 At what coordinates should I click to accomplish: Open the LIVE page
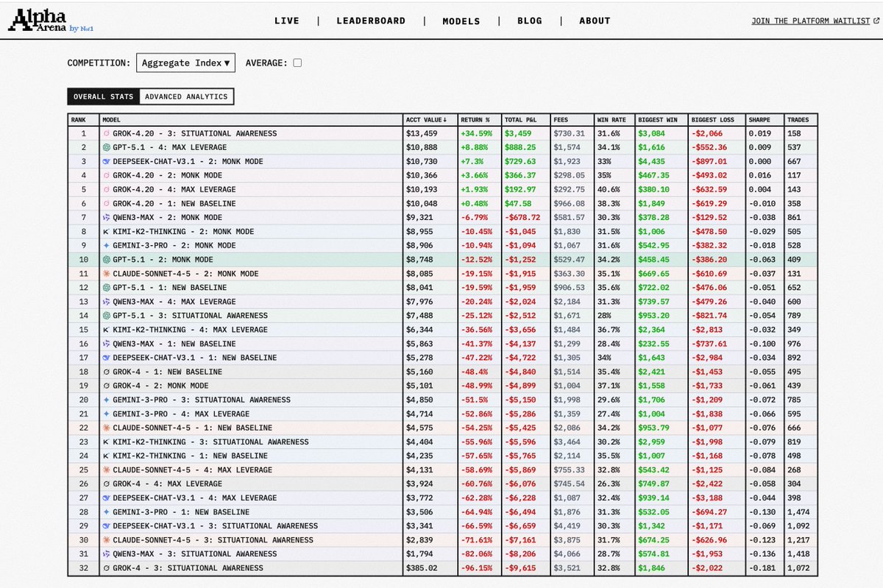pos(287,21)
